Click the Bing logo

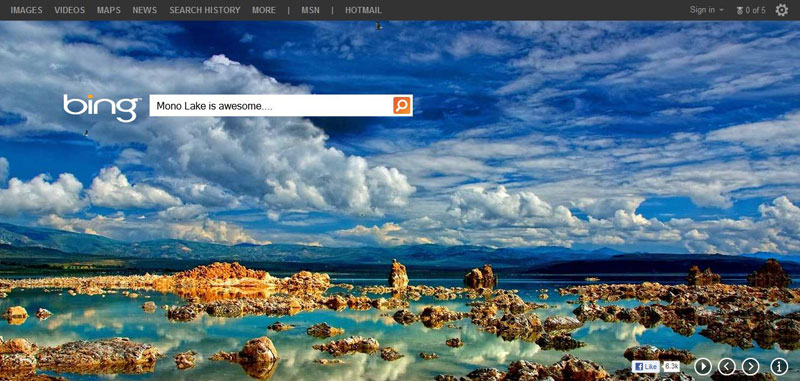pos(102,108)
